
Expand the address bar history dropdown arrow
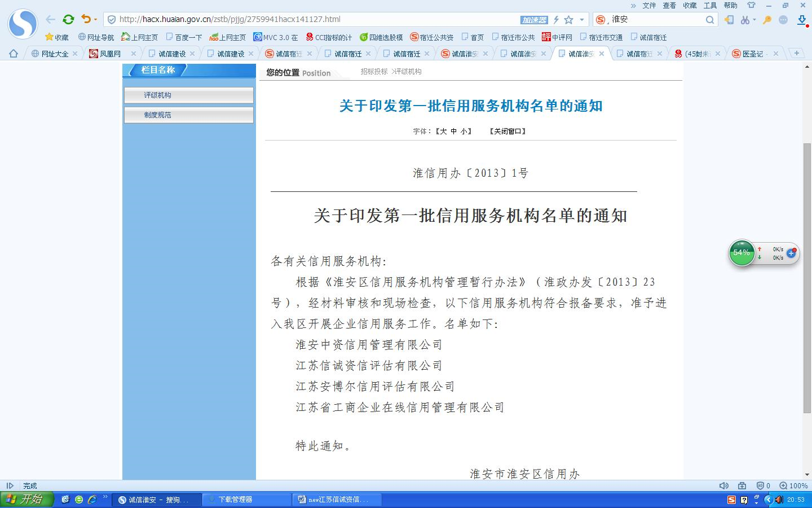[x=582, y=20]
